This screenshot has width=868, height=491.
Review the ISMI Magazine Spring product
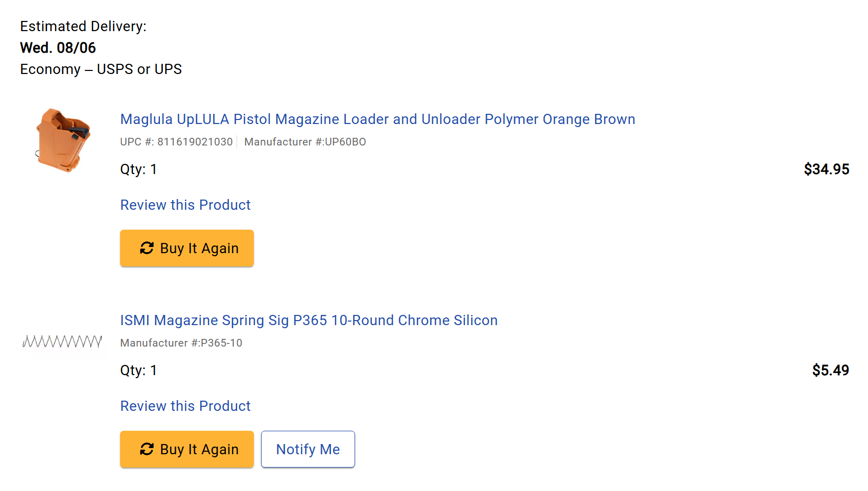(x=185, y=406)
